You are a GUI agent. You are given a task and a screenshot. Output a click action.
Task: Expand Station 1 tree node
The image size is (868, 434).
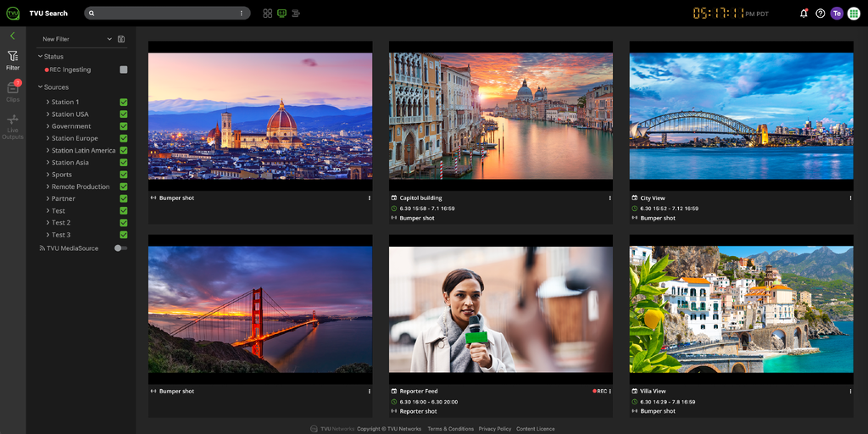click(x=47, y=103)
